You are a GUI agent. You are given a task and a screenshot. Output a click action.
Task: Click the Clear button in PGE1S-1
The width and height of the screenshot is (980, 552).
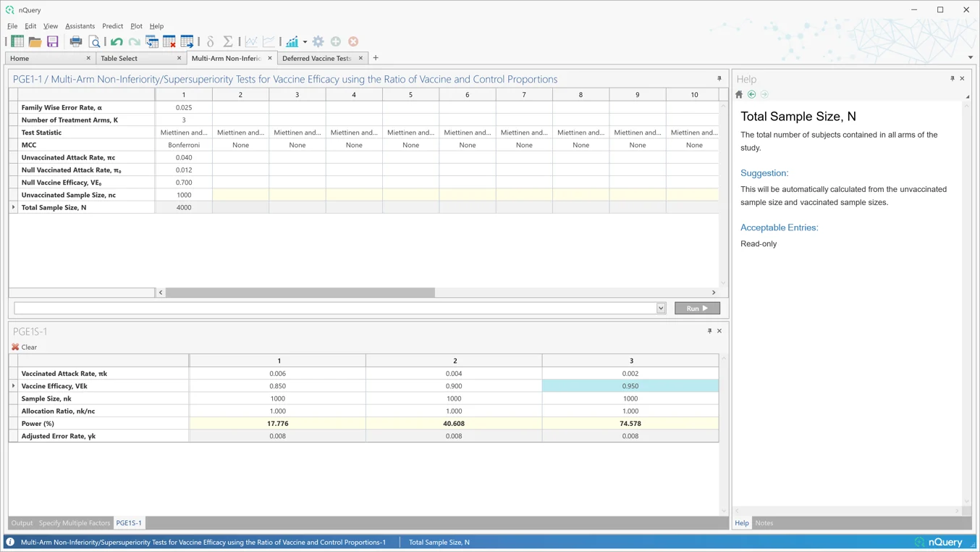25,347
